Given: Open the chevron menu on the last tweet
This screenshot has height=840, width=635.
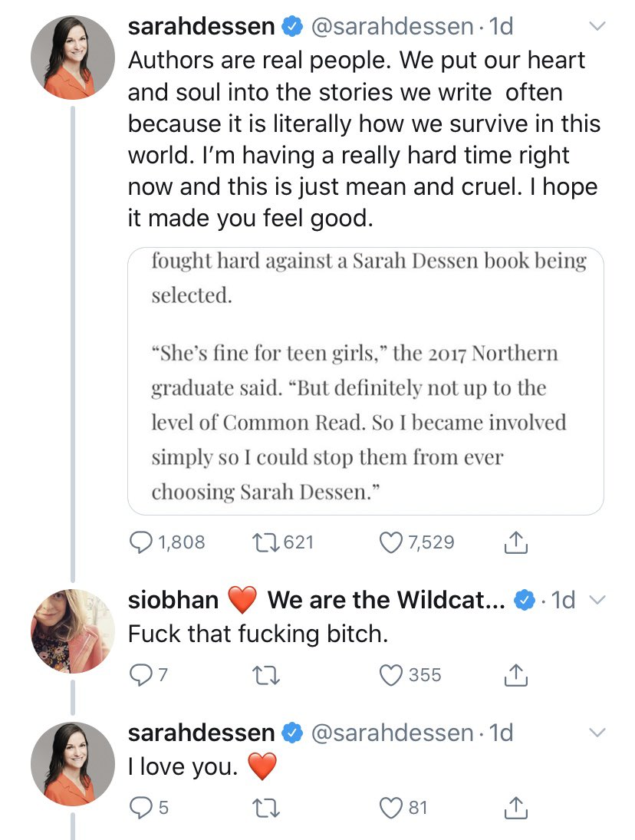Looking at the screenshot, I should pos(596,733).
